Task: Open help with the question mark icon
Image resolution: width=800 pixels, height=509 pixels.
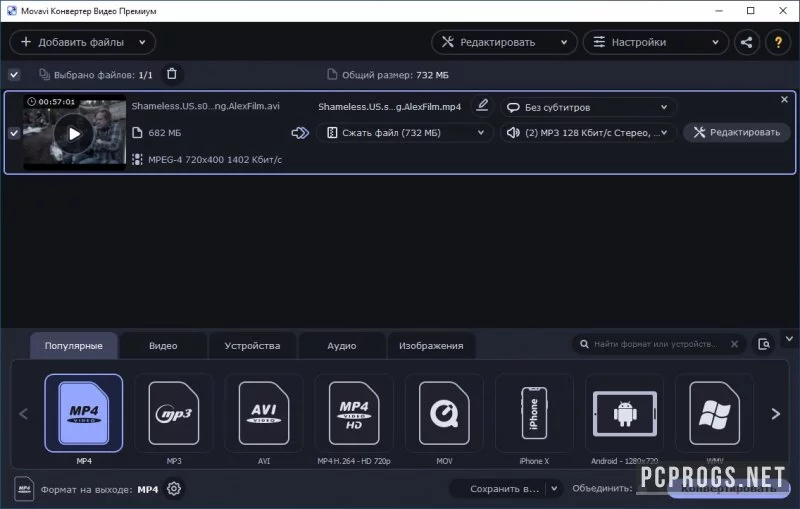Action: (x=778, y=42)
